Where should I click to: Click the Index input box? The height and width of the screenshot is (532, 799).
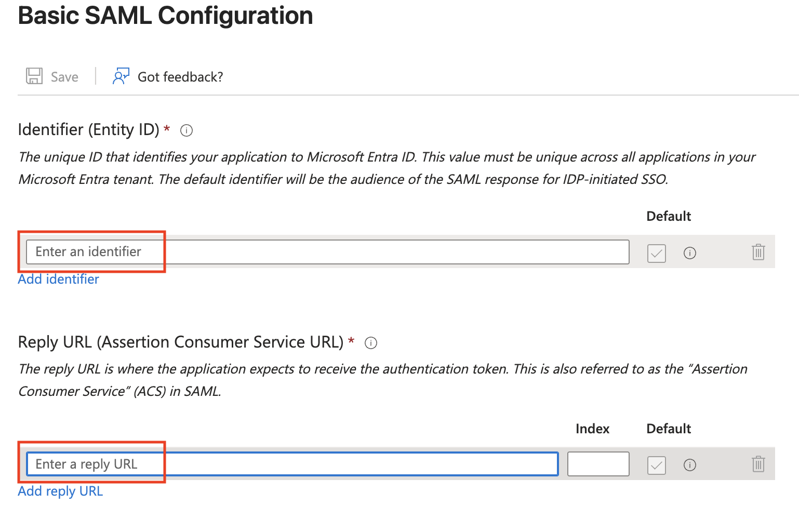point(598,464)
